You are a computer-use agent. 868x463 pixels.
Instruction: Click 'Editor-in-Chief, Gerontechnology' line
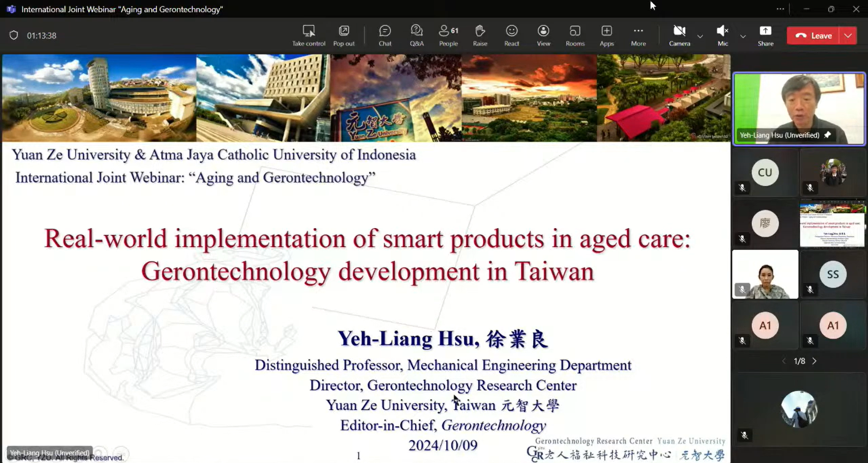pyautogui.click(x=443, y=425)
